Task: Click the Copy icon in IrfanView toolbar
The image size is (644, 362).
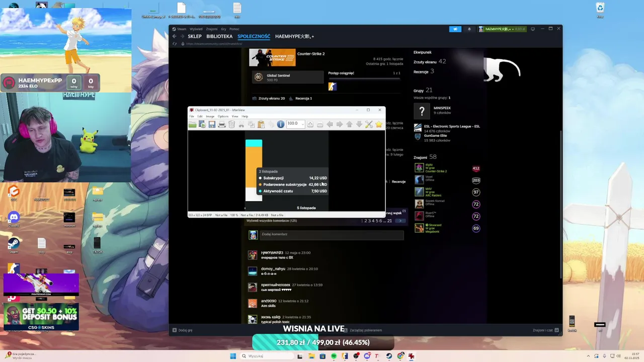Action: (x=251, y=124)
